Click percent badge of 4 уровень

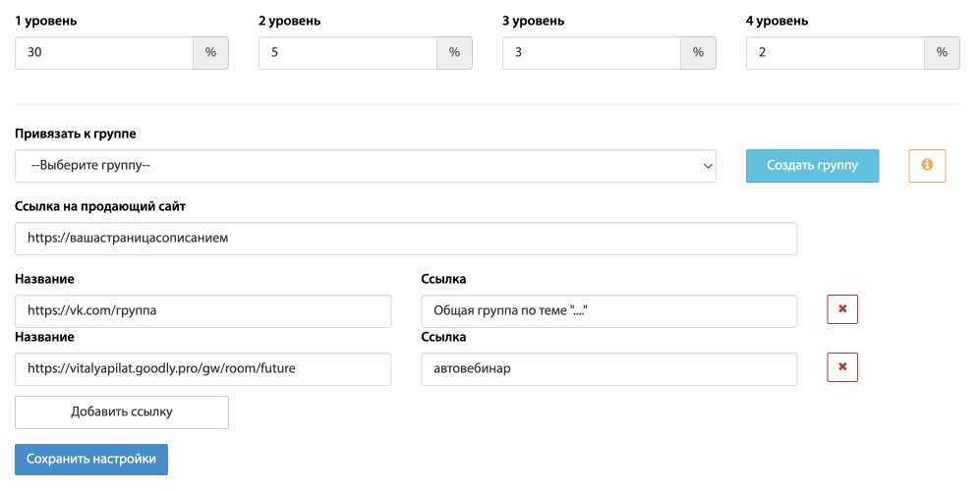pyautogui.click(x=942, y=52)
